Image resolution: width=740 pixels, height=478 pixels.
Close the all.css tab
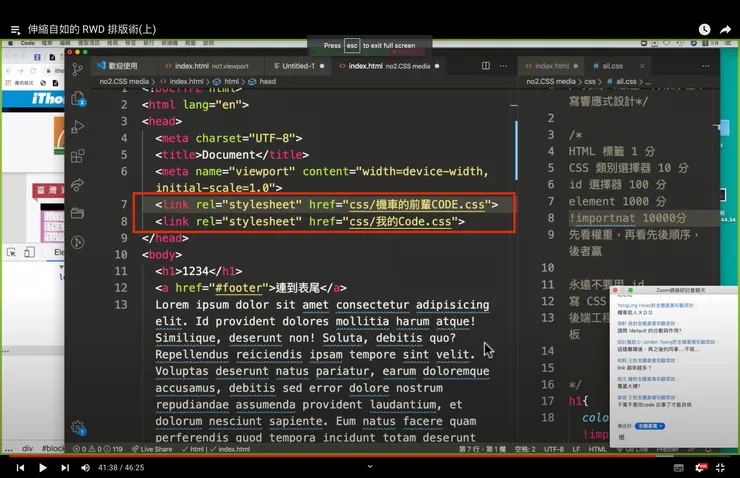point(642,66)
